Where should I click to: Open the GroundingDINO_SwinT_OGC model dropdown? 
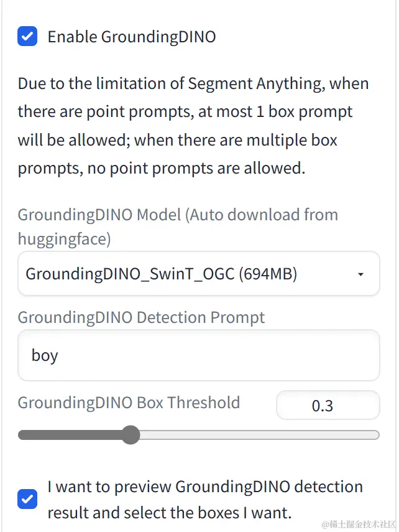click(186, 273)
